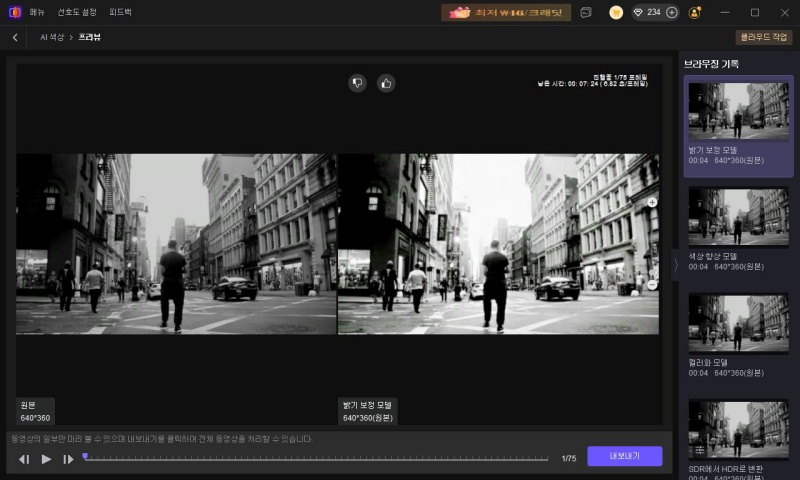This screenshot has width=800, height=480.
Task: Step back one frame
Action: tap(24, 459)
